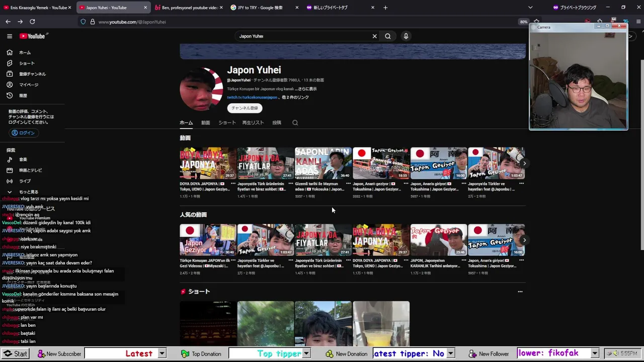The image size is (644, 362).
Task: Go forward with browser forward arrow
Action: pos(20,22)
